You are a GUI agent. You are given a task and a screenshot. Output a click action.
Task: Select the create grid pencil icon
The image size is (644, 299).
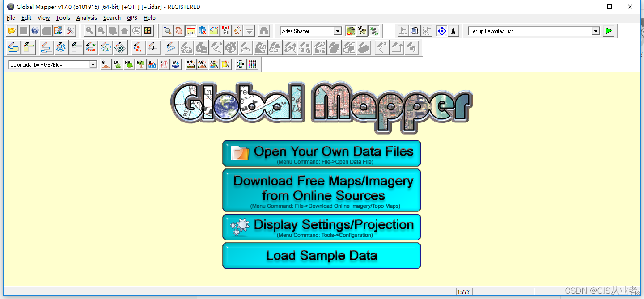click(120, 47)
